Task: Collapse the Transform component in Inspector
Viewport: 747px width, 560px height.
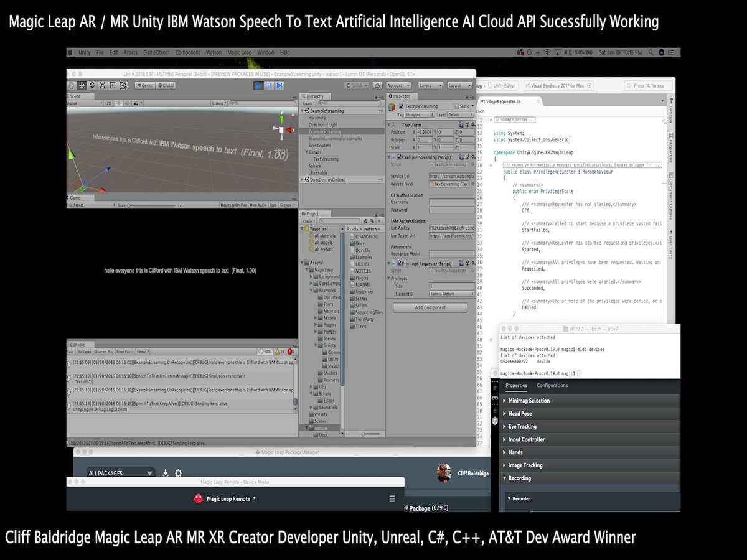Action: 390,124
